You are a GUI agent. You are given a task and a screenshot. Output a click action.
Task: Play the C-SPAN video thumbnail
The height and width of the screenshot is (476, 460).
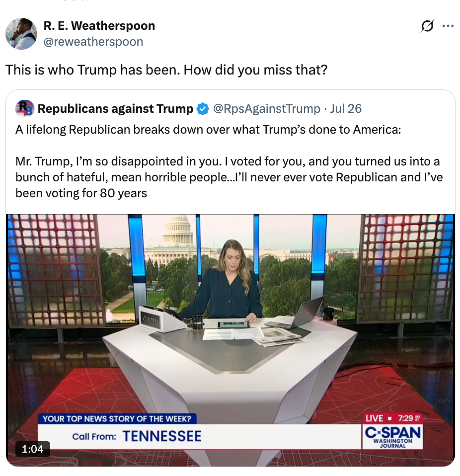point(230,340)
